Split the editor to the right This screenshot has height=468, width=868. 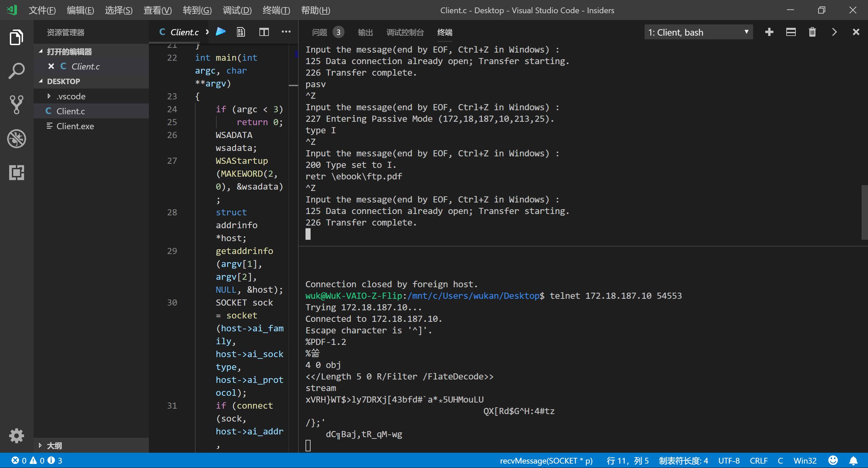point(264,32)
